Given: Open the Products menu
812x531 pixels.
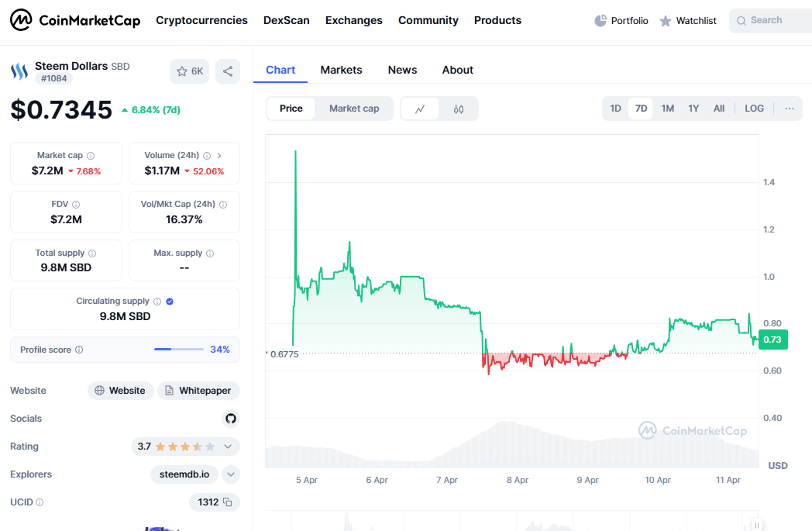Looking at the screenshot, I should (497, 20).
